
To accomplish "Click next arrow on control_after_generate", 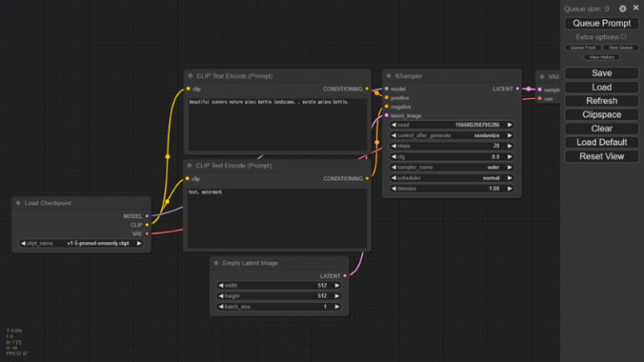I will 510,136.
